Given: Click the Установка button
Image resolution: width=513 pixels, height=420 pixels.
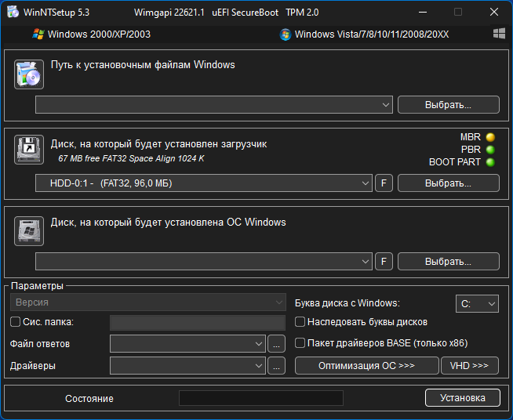Looking at the screenshot, I should tap(463, 398).
